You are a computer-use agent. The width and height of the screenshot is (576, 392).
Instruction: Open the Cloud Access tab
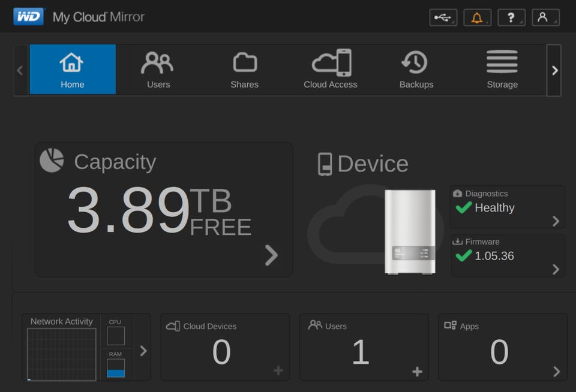click(x=330, y=70)
